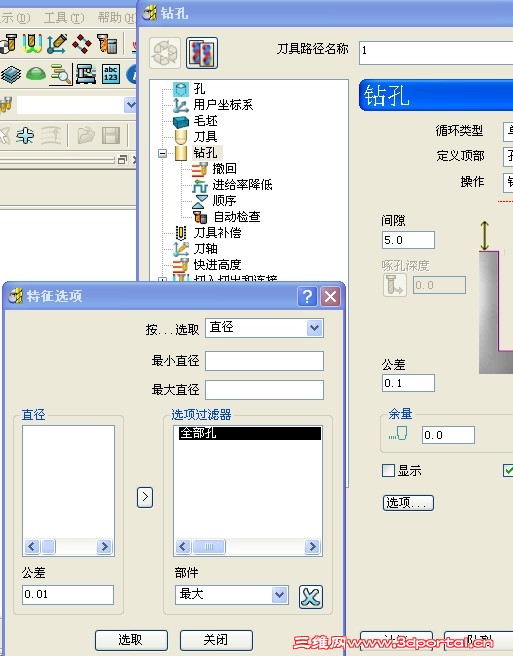Click the feed reduction icon beside 进给率降低

click(x=200, y=185)
